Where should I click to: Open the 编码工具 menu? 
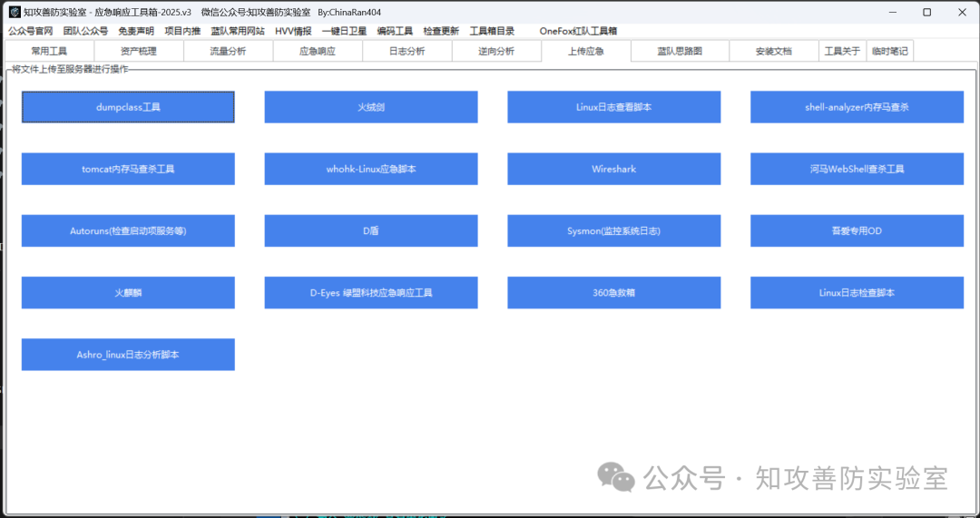point(395,31)
